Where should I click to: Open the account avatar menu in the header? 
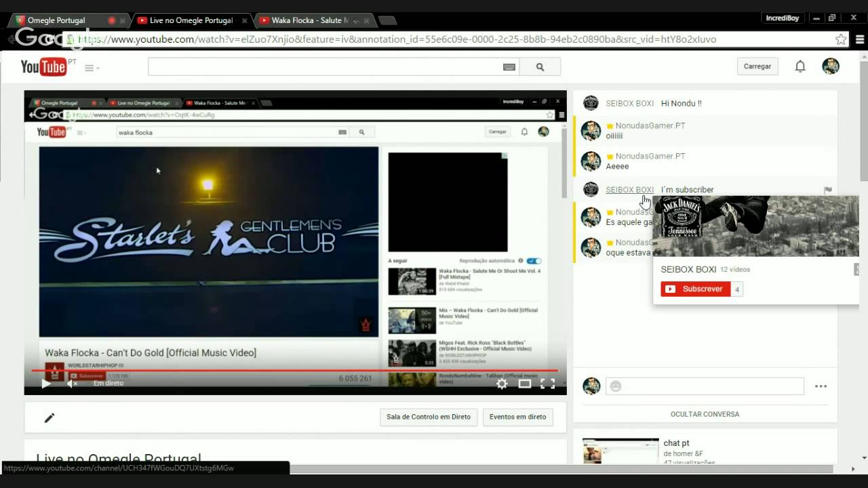tap(831, 66)
